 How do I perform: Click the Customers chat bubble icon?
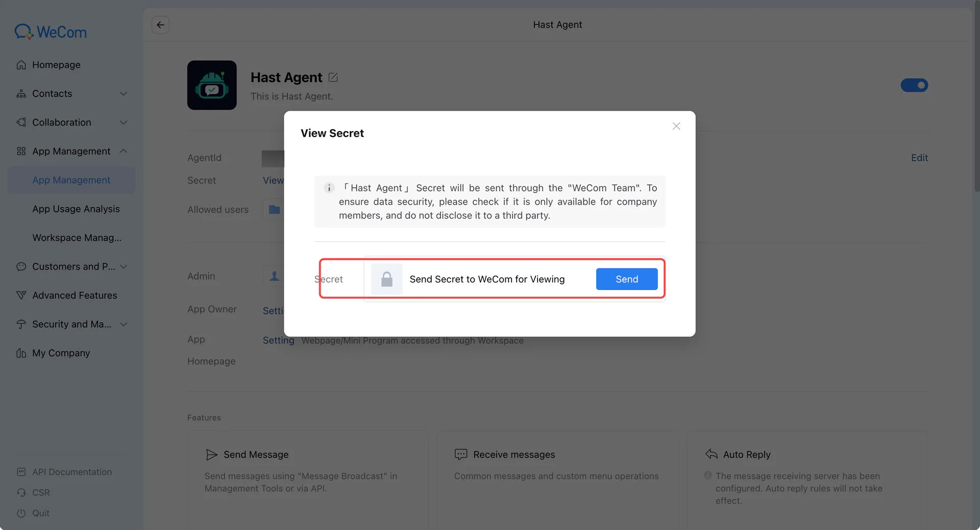pos(21,267)
